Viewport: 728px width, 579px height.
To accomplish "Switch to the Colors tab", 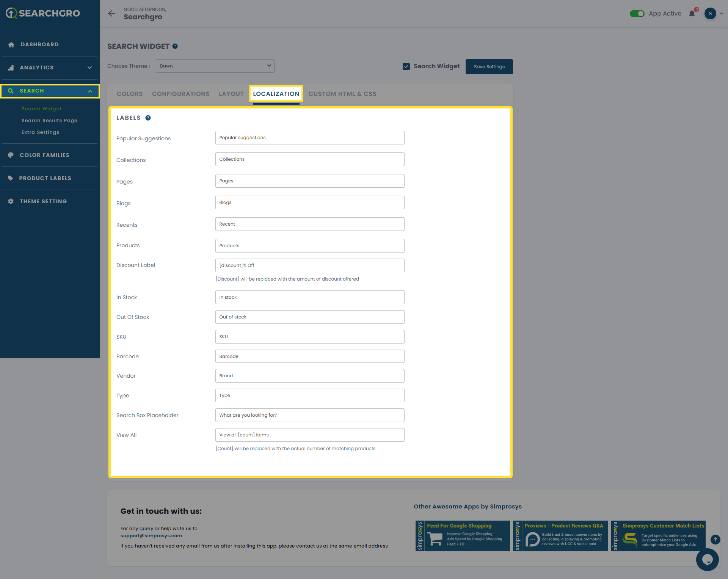I will coord(130,94).
